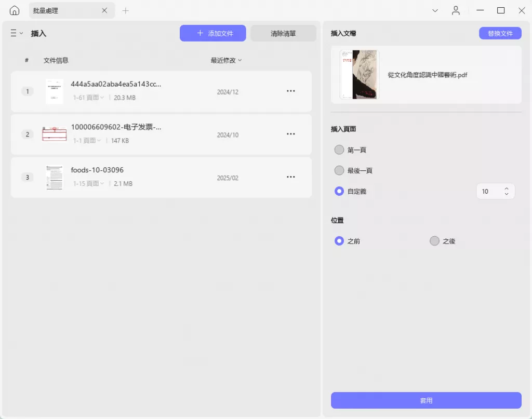Click the 2025/02 date entry

tap(228, 178)
